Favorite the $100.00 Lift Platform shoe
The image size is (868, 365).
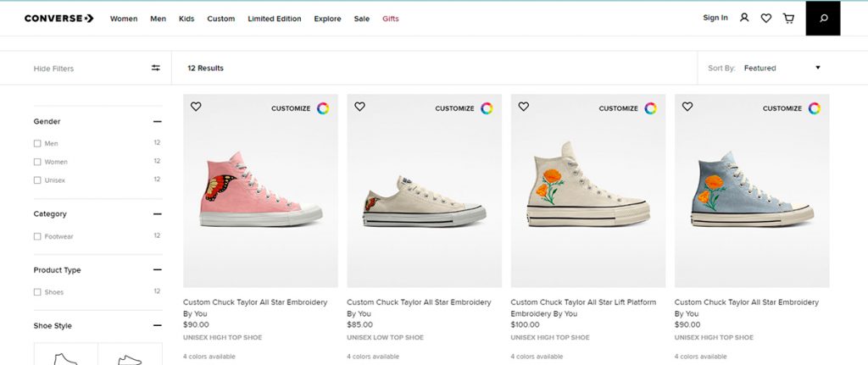coord(524,106)
